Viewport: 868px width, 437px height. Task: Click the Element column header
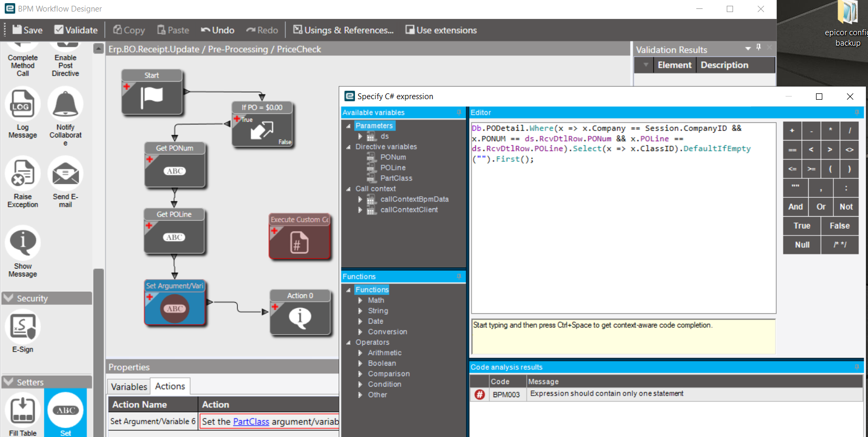pos(675,65)
